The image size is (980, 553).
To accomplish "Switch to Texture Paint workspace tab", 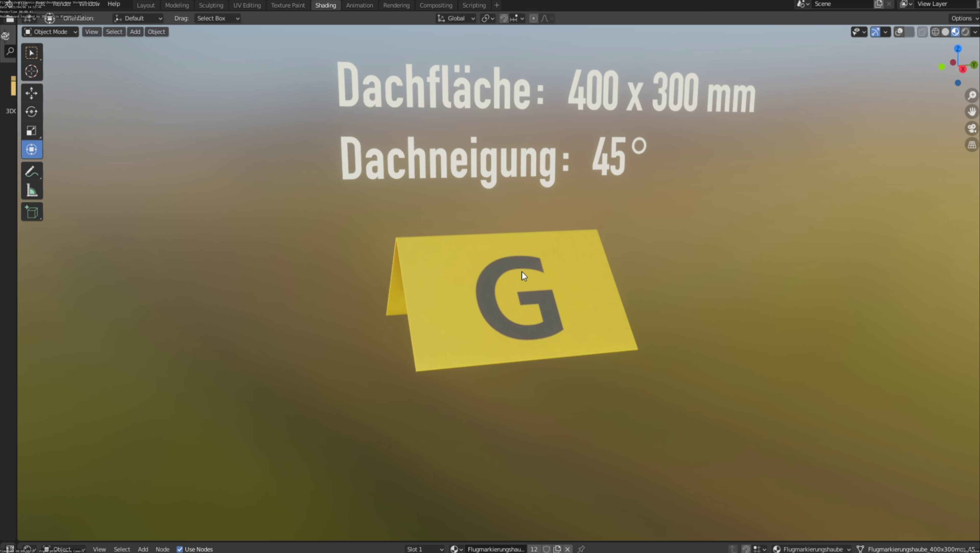I will click(288, 5).
